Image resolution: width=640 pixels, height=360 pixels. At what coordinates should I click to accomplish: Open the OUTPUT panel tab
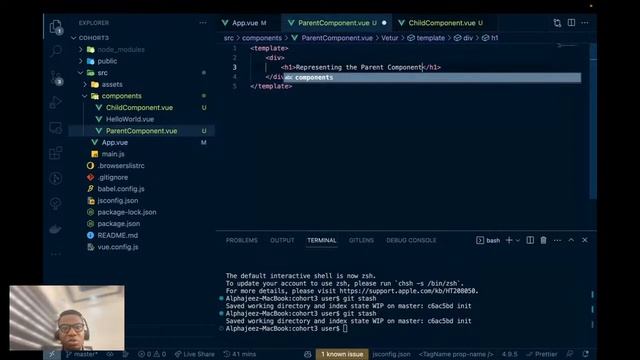click(x=282, y=240)
